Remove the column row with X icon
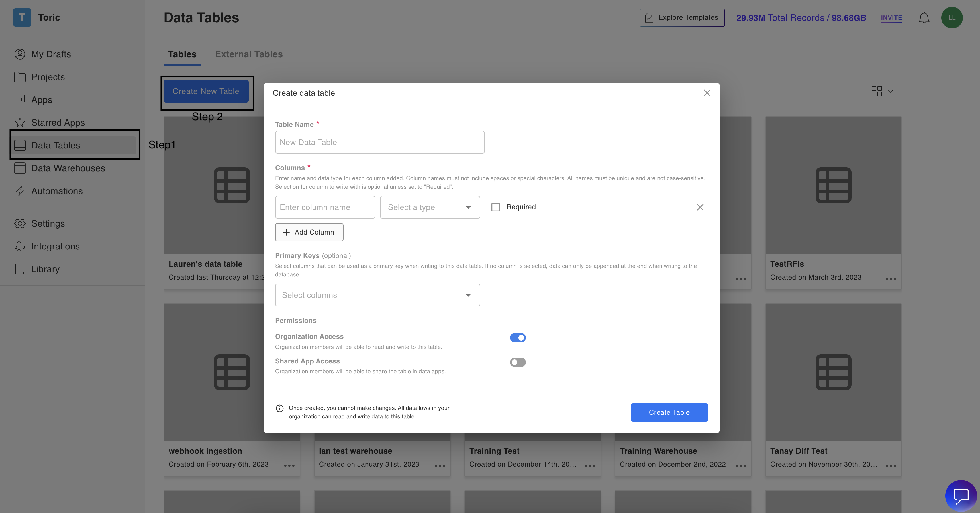Screen dimensions: 980x513 click(x=700, y=207)
